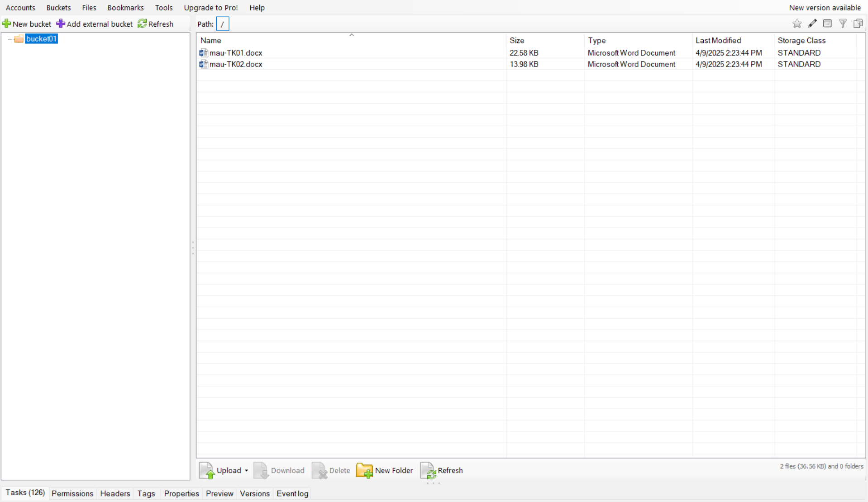
Task: Create a New bucket from toolbar
Action: pos(27,24)
